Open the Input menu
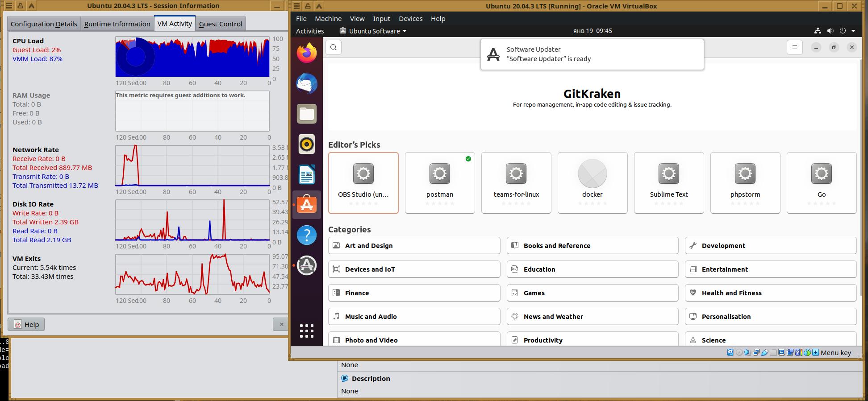868x401 pixels. 382,18
